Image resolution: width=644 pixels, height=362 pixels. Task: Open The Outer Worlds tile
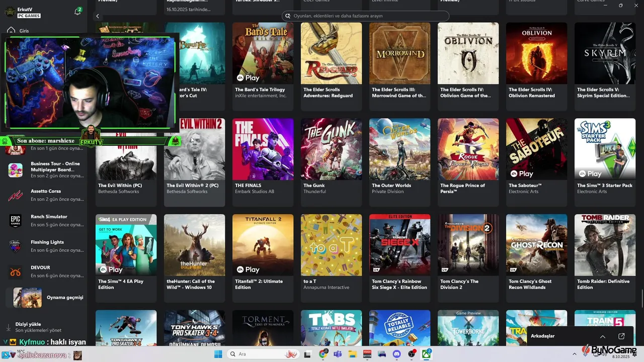tap(399, 162)
